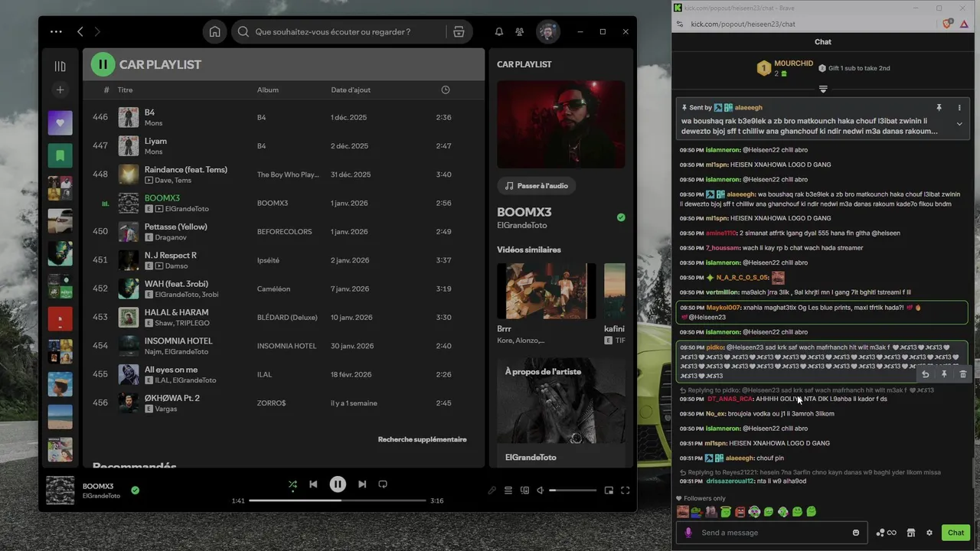Sort tracks by the Album column
This screenshot has height=551, width=980.
click(x=268, y=90)
